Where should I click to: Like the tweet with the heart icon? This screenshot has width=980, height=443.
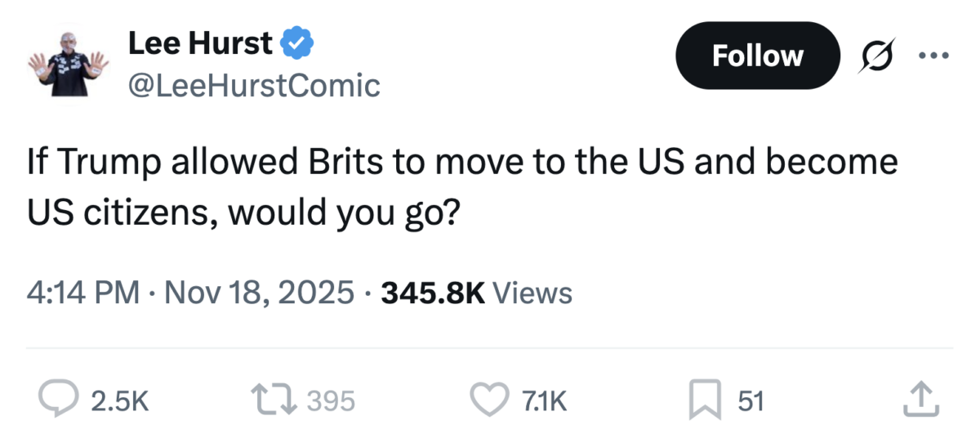point(490,400)
